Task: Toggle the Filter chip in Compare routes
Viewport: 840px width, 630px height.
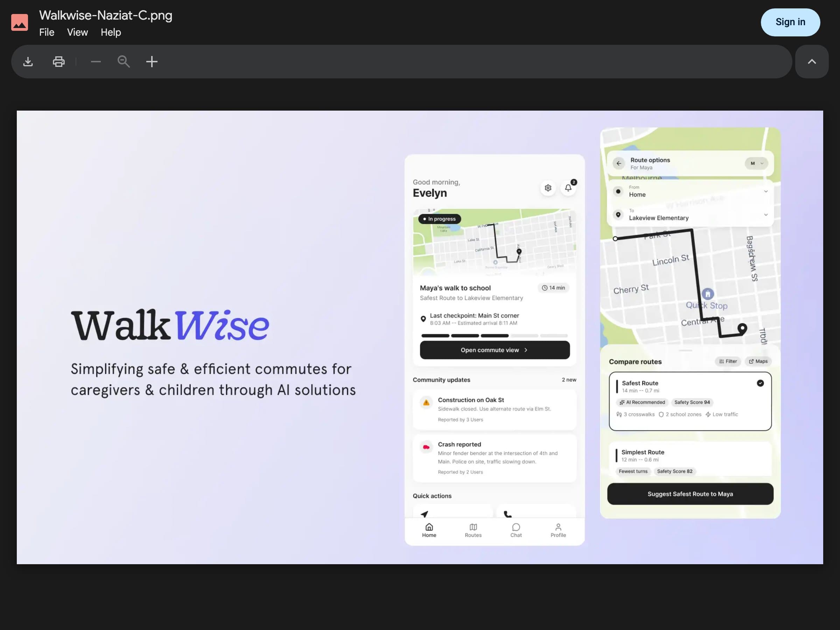Action: coord(728,361)
